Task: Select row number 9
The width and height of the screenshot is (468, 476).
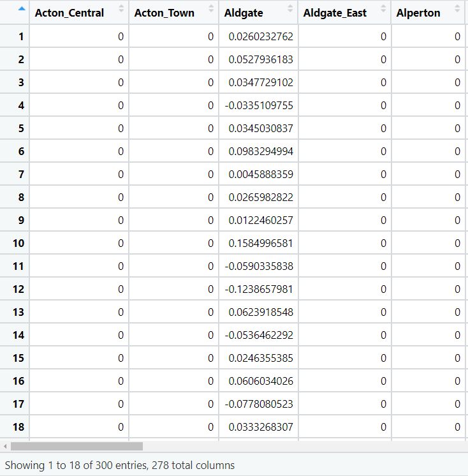Action: (x=21, y=220)
